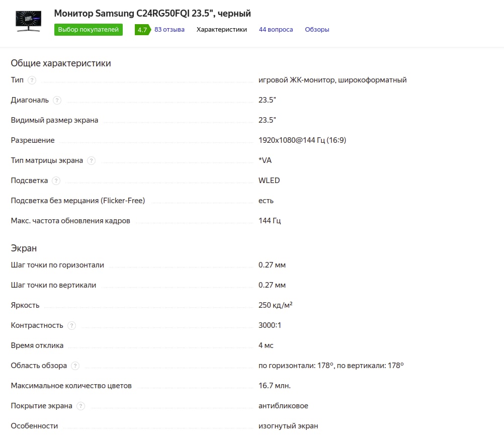Show help for Покрытие экрана

[x=80, y=406]
